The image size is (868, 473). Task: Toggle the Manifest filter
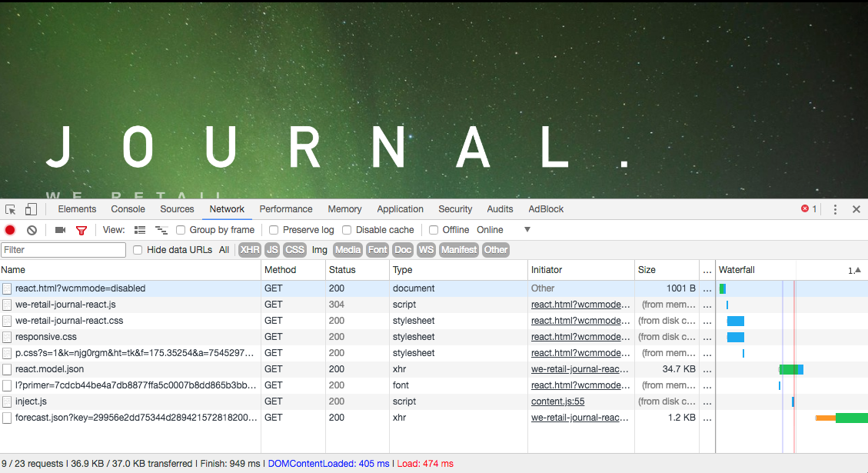[x=458, y=250]
